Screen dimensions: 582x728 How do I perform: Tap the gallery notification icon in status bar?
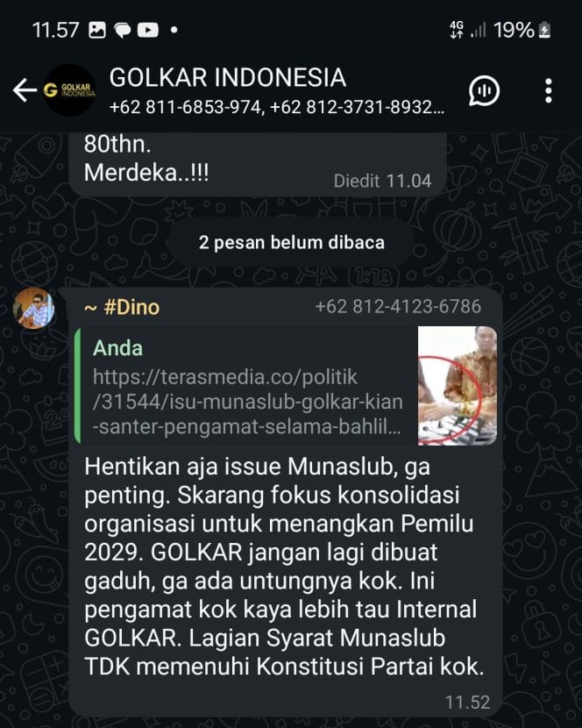click(x=97, y=30)
